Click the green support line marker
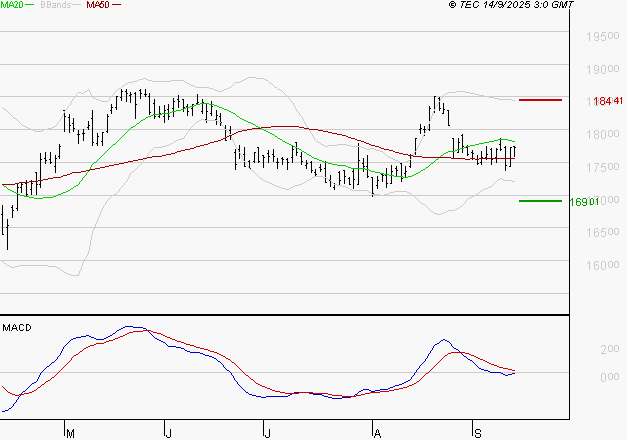627x440 pixels. [540, 201]
